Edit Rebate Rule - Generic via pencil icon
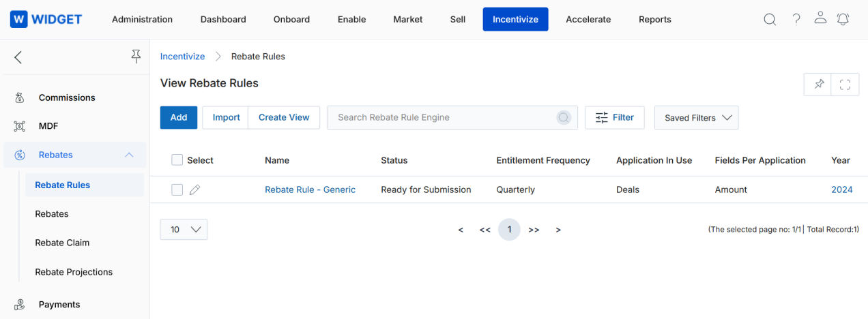This screenshot has width=868, height=319. pyautogui.click(x=194, y=190)
